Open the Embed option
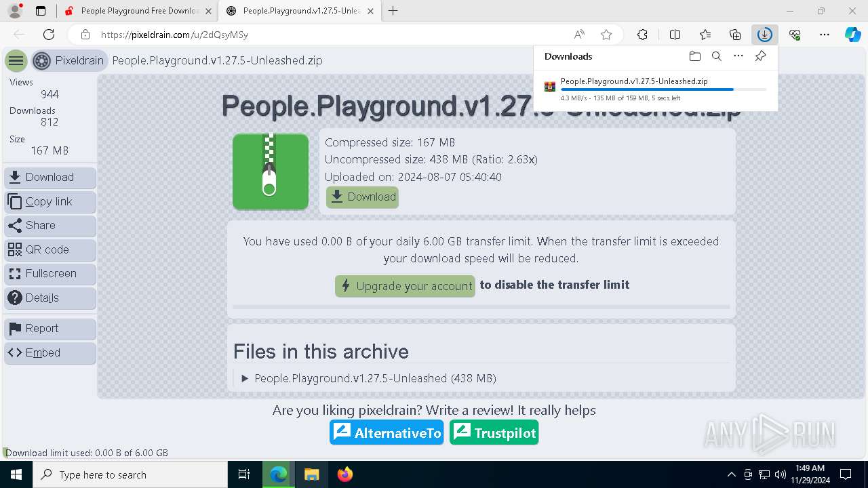This screenshot has width=868, height=488. 50,353
